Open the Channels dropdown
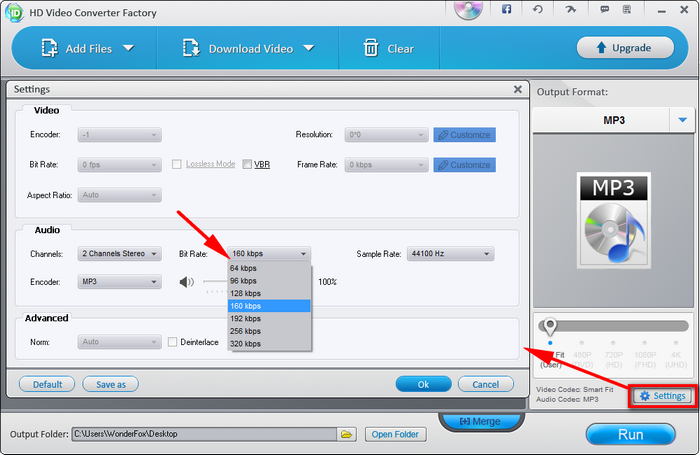 point(120,254)
